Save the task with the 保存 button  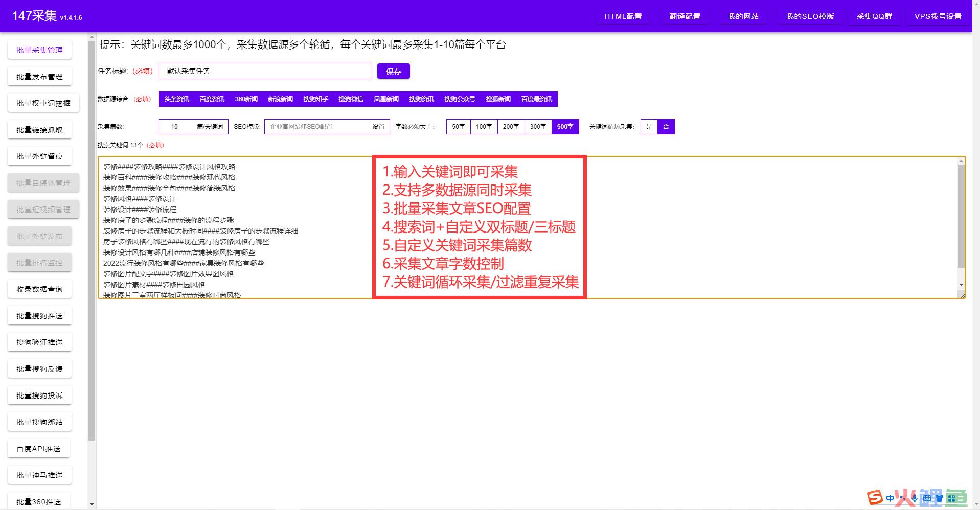point(394,71)
